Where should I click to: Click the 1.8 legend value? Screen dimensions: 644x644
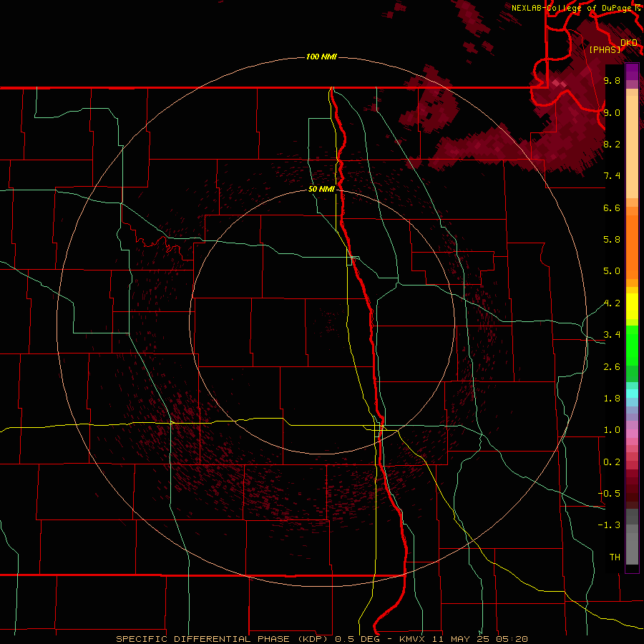click(x=612, y=399)
